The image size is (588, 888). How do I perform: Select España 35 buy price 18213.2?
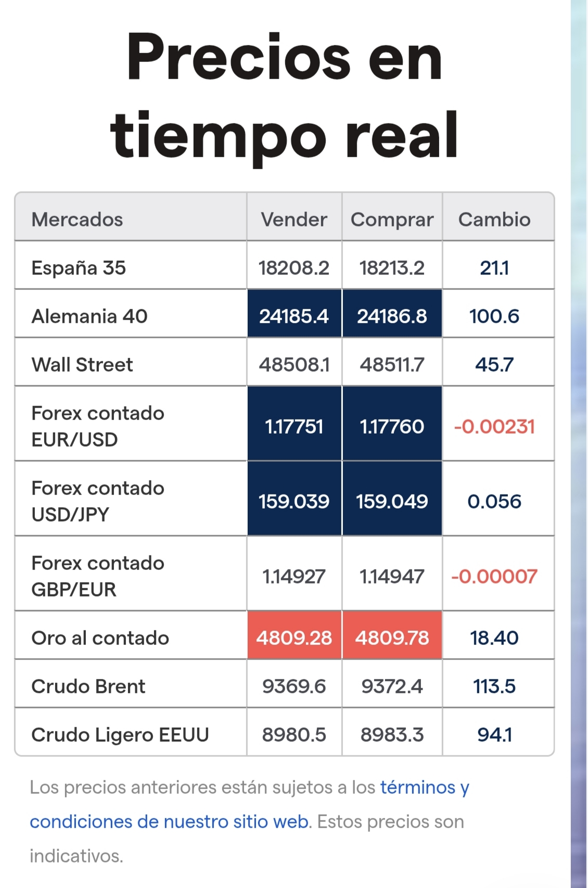392,268
